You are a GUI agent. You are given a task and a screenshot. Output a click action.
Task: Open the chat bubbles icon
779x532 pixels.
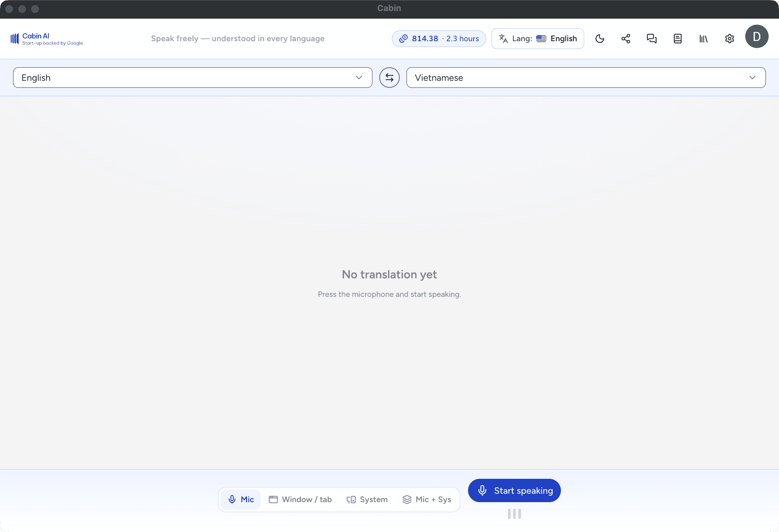[652, 39]
